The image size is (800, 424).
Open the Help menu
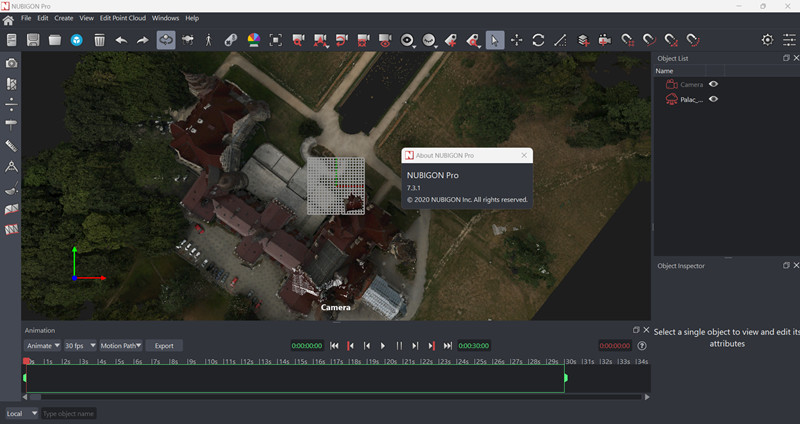[192, 18]
